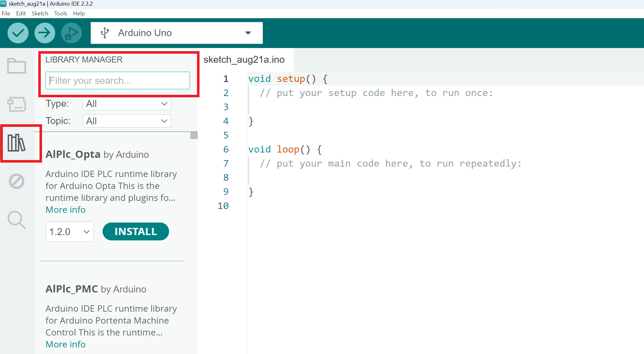Click the library list scrollbar thumb
The height and width of the screenshot is (354, 644).
[194, 135]
